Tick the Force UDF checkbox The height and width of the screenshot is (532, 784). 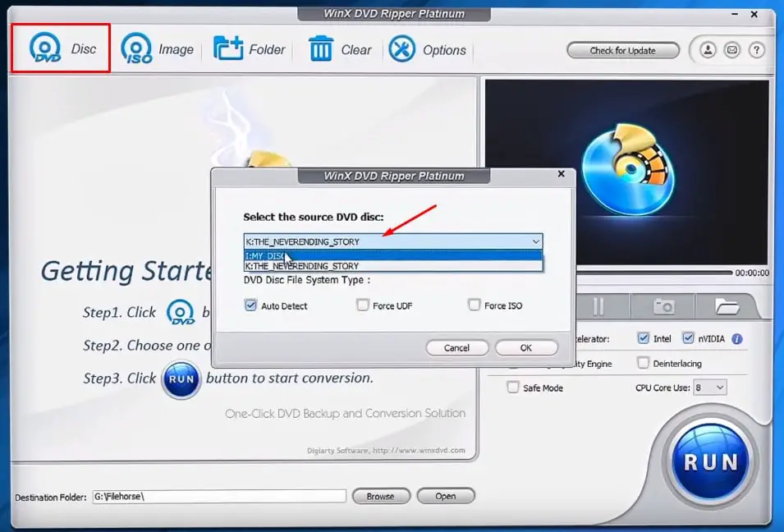pos(363,305)
